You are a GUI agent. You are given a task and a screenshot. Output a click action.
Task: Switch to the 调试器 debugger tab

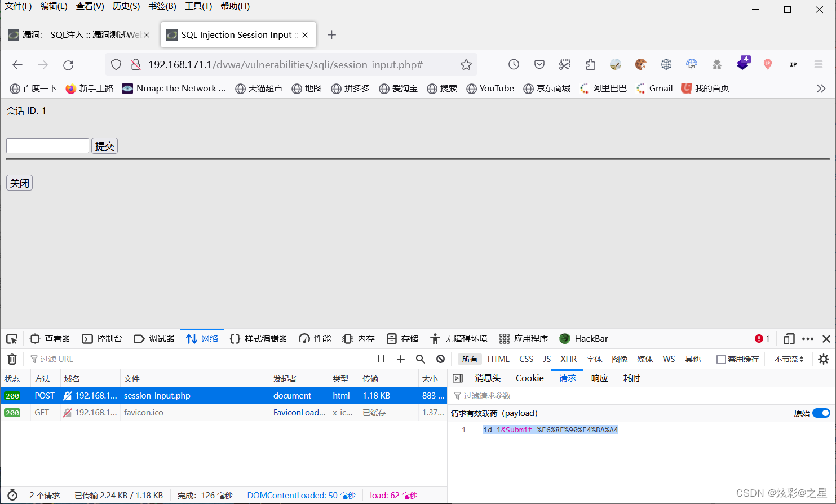(154, 339)
